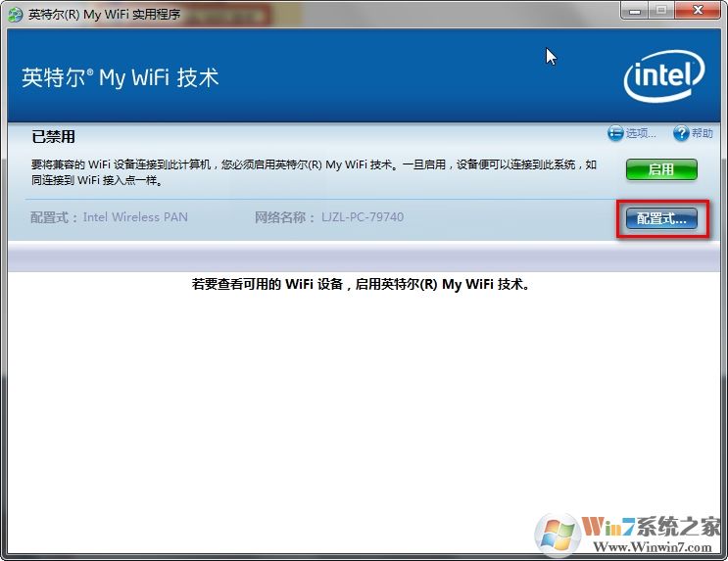Screen dimensions: 728x561
Task: Click the My WiFi app icon in the title bar
Action: tap(15, 15)
